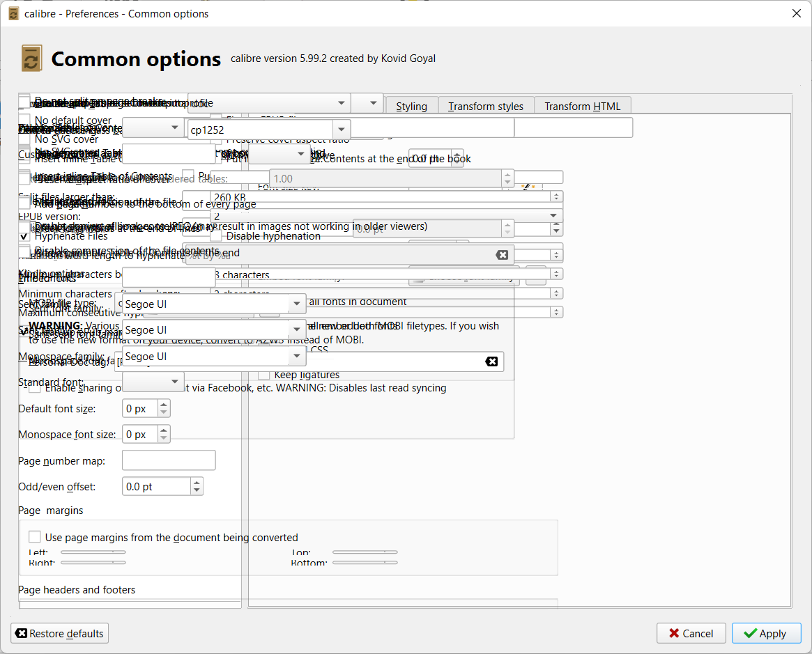This screenshot has height=654, width=812.
Task: Click the cp1252 encoding text field
Action: pyautogui.click(x=261, y=130)
